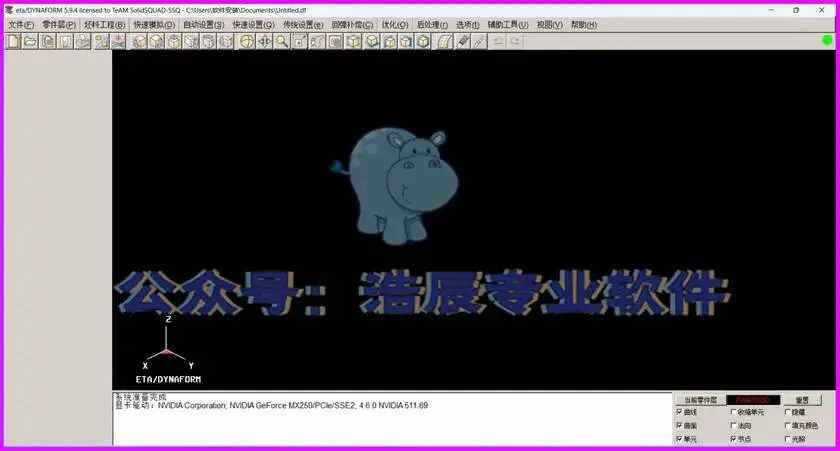Open the 优化(O) menu

coord(395,25)
